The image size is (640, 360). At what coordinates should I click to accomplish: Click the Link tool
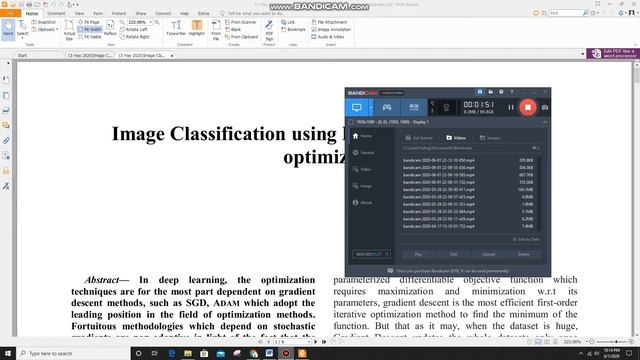[x=288, y=22]
